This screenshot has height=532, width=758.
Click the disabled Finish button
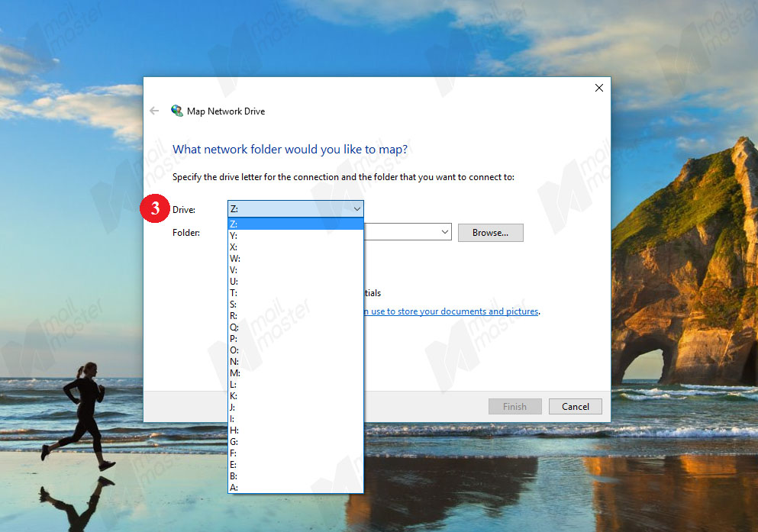coord(514,406)
